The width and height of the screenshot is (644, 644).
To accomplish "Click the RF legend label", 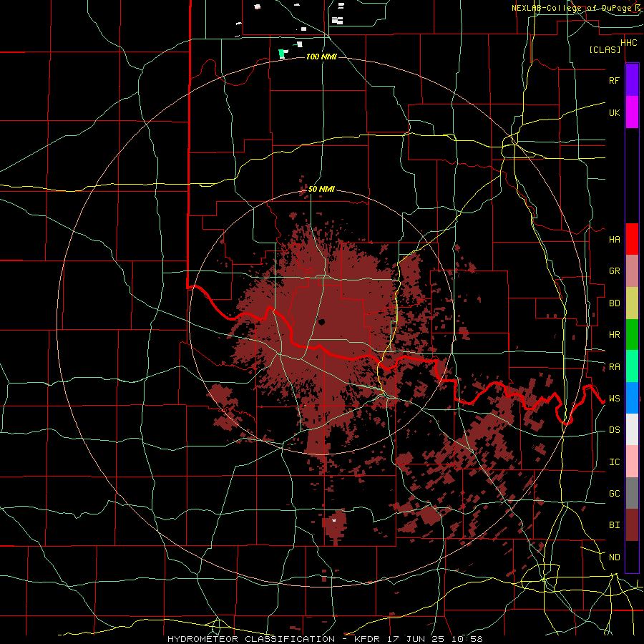I will pos(614,80).
